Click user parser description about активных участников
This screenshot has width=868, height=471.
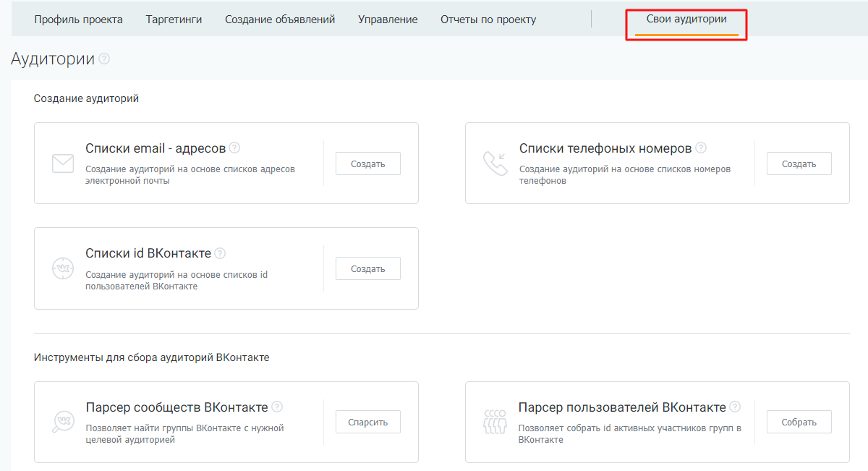(x=630, y=433)
